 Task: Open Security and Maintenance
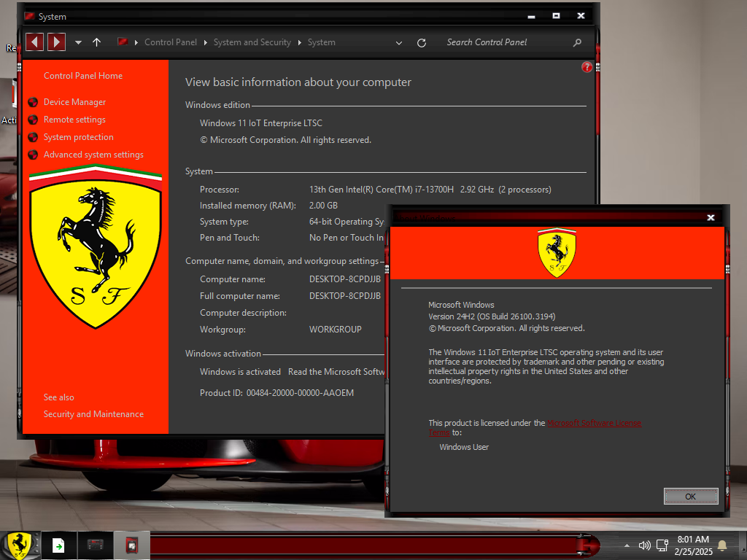click(x=93, y=414)
